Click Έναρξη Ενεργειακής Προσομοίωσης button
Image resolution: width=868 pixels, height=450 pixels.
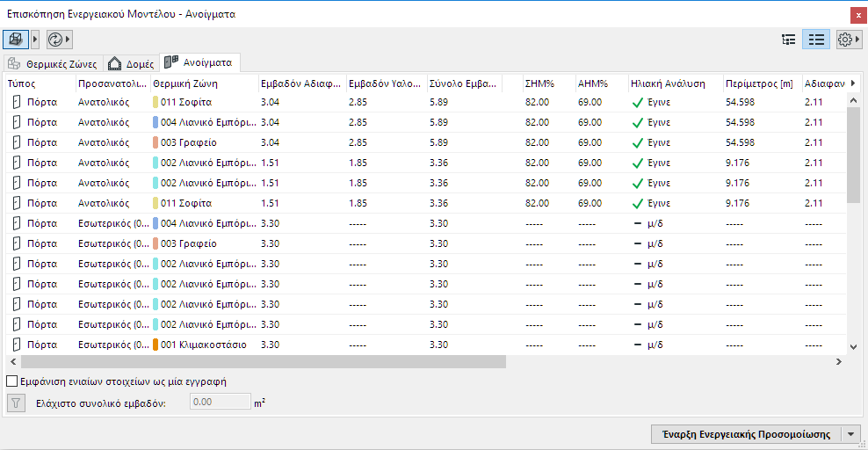746,434
